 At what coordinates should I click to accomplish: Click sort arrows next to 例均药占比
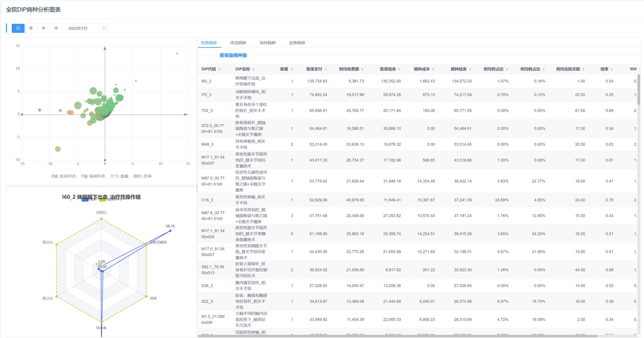(x=507, y=69)
